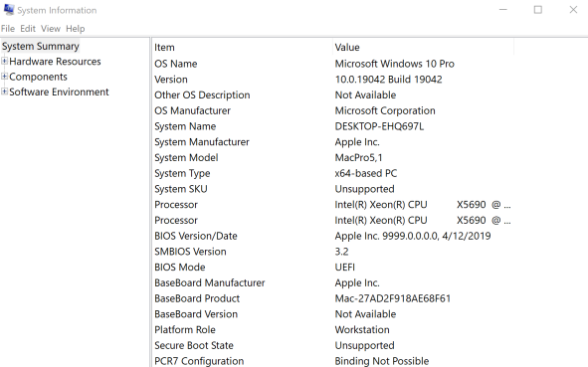Open the View menu
This screenshot has height=367, width=588.
(x=51, y=29)
